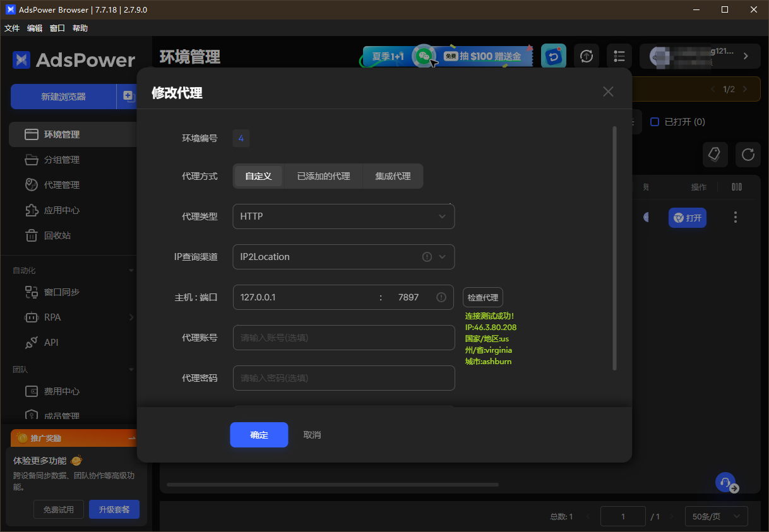Expand the RPA submenu chevron
The image size is (769, 532).
(131, 317)
